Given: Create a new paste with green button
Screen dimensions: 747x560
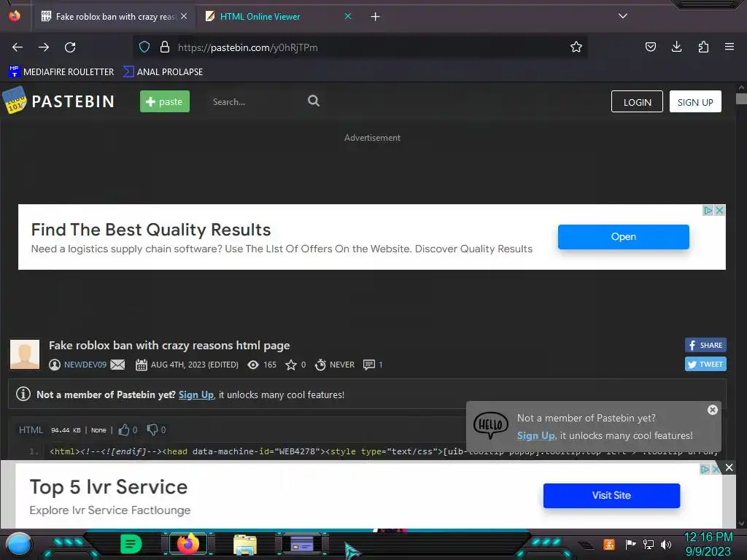Looking at the screenshot, I should click(165, 101).
